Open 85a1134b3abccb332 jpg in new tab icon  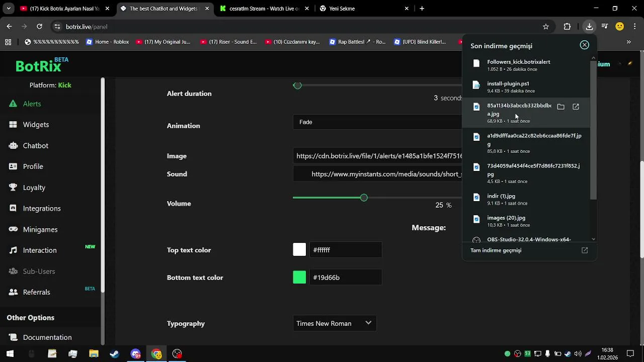tap(576, 107)
